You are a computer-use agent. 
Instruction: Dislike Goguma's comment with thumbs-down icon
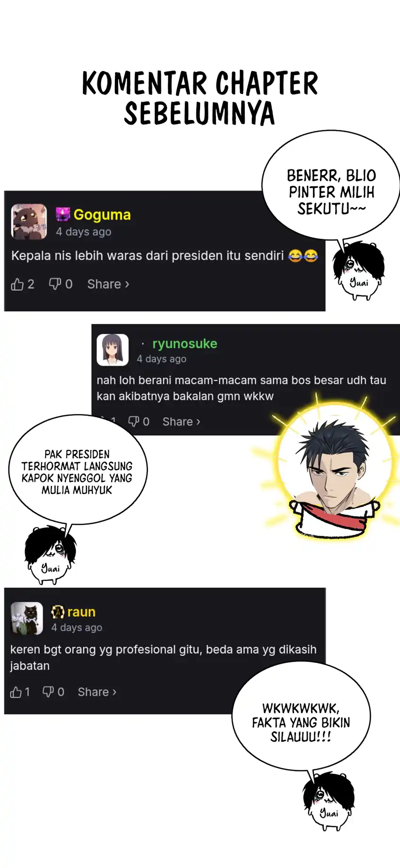pyautogui.click(x=55, y=284)
